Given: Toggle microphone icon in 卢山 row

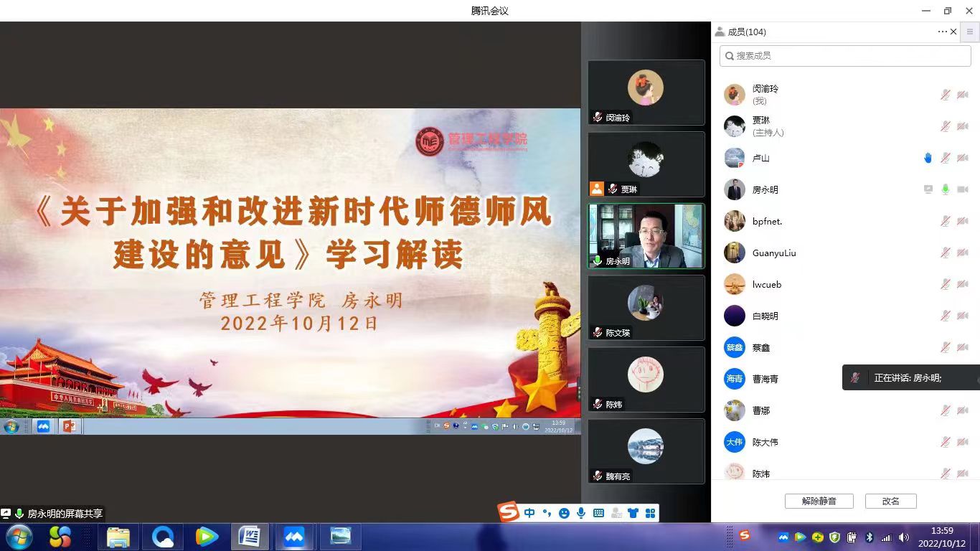Looking at the screenshot, I should (x=946, y=158).
